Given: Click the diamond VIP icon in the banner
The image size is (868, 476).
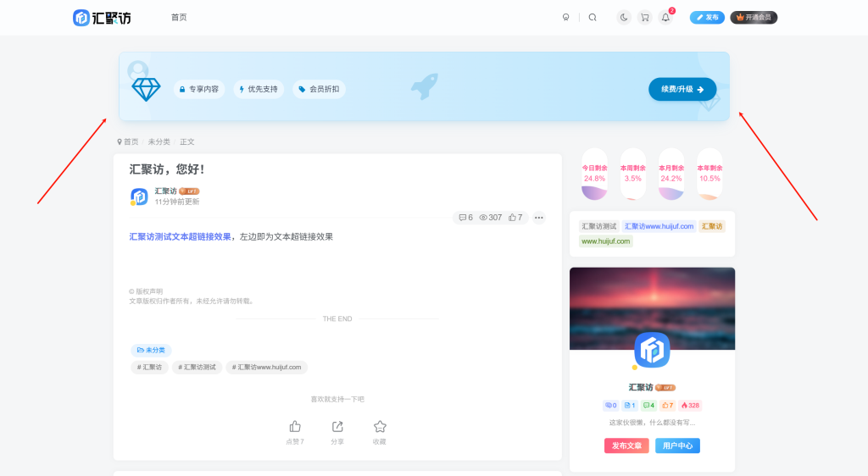Looking at the screenshot, I should pyautogui.click(x=146, y=89).
